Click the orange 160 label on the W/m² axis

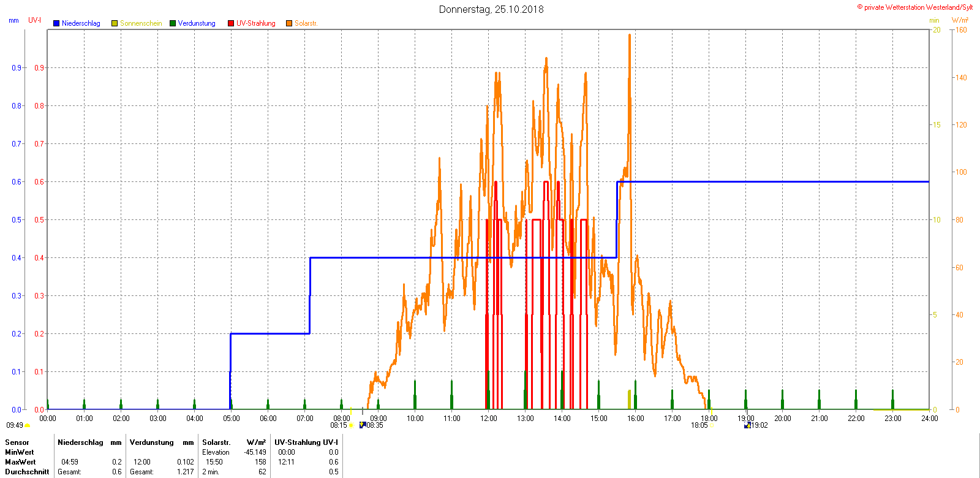coord(962,30)
